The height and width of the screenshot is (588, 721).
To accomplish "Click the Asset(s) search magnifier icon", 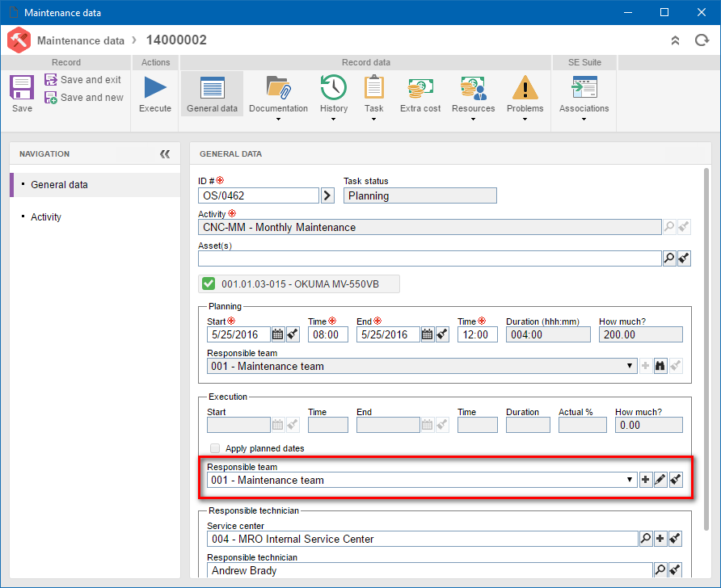I will coord(669,258).
